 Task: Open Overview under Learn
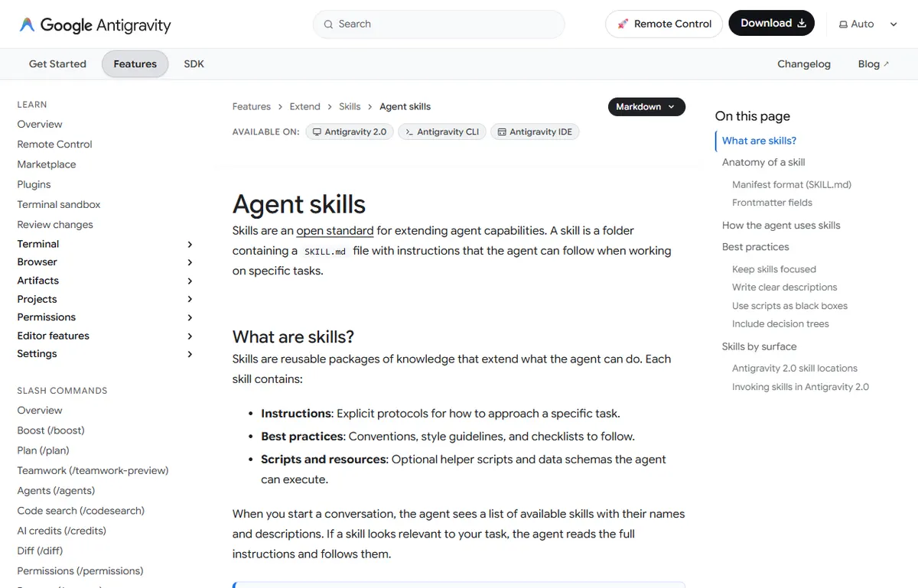pyautogui.click(x=40, y=125)
